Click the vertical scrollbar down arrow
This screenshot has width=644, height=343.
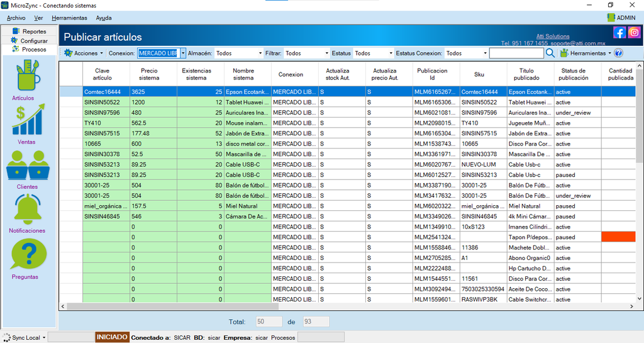640,299
